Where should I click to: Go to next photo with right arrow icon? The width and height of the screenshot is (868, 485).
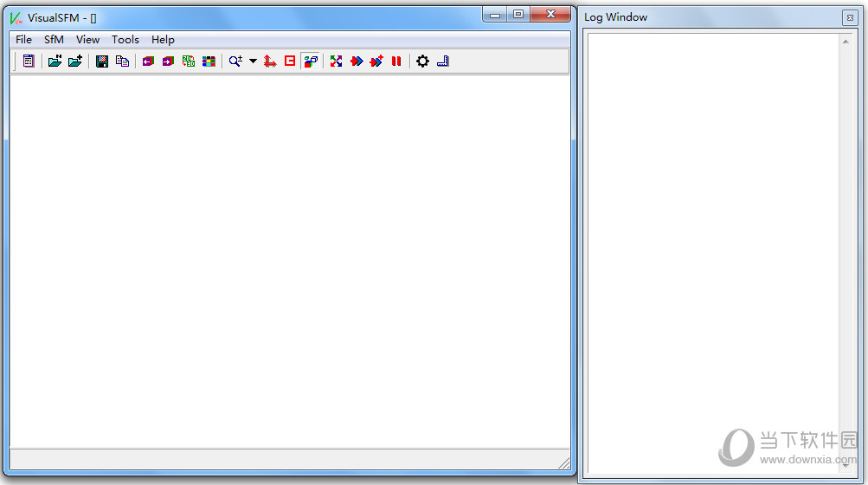(168, 61)
